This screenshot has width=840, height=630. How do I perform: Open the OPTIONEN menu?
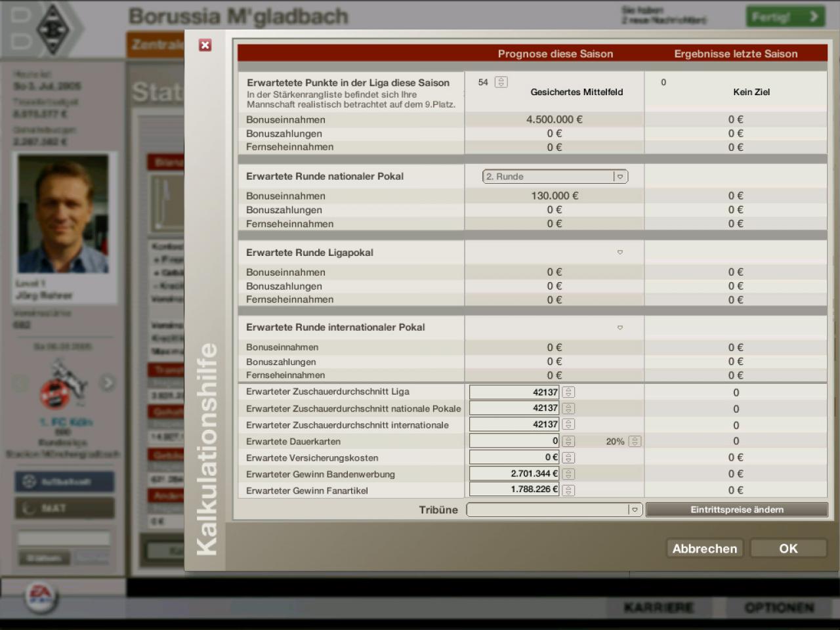779,608
